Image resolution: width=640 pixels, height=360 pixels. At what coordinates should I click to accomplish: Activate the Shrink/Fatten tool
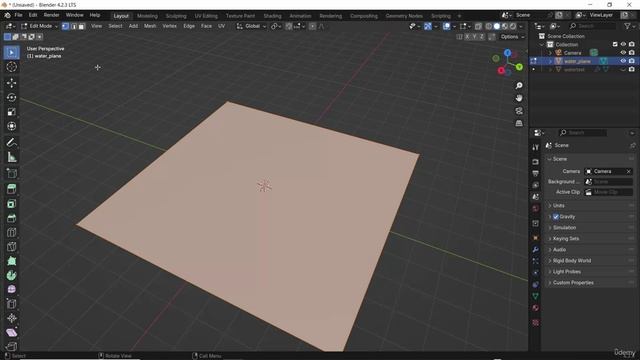[11, 318]
